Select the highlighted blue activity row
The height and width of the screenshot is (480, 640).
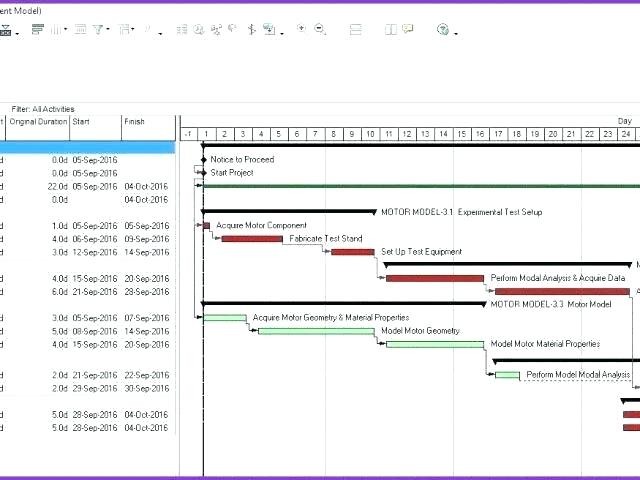(88, 147)
